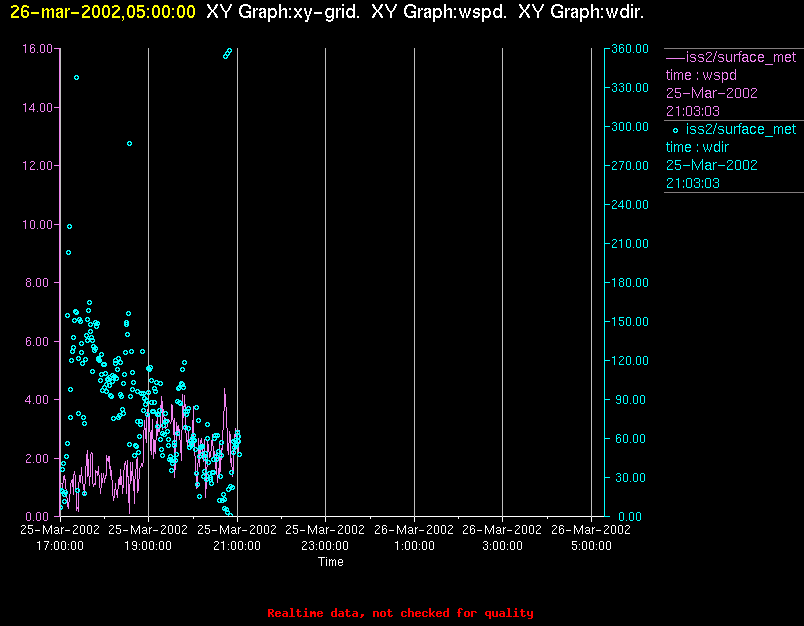
Task: Click left axis value 6.00
Action: pyautogui.click(x=39, y=341)
